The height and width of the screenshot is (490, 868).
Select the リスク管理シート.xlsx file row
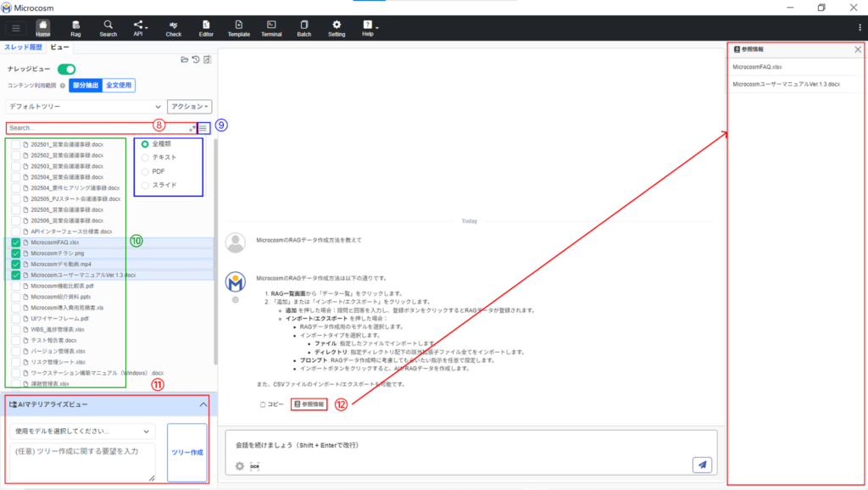coord(58,362)
